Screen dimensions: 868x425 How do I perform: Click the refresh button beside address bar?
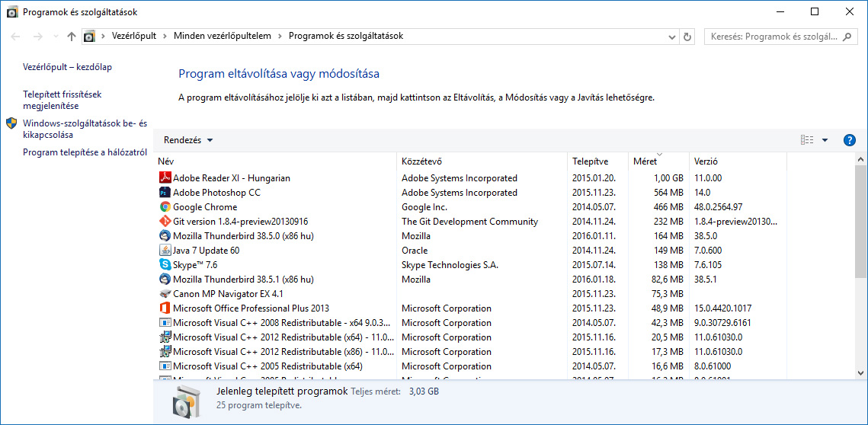pyautogui.click(x=687, y=37)
